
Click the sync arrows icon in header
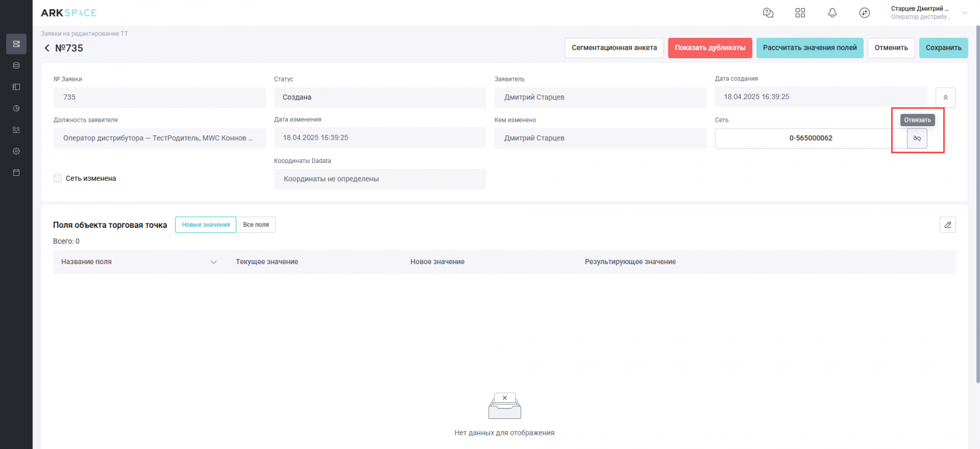point(864,13)
